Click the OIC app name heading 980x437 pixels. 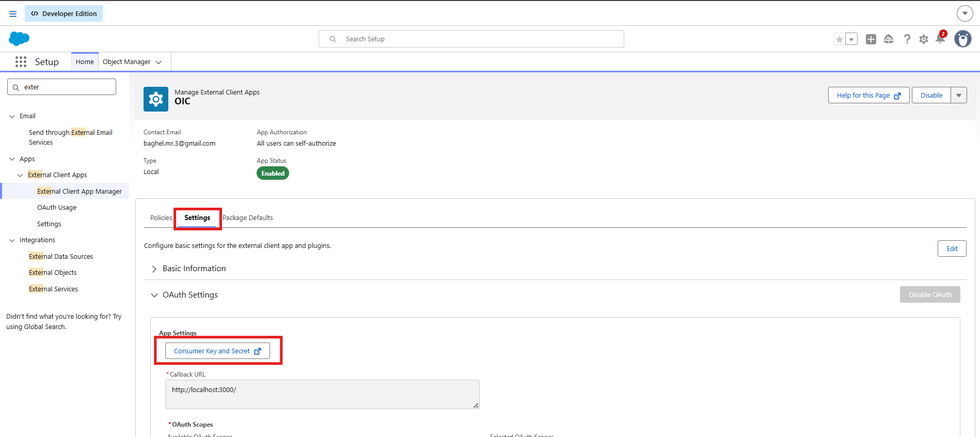coord(182,101)
